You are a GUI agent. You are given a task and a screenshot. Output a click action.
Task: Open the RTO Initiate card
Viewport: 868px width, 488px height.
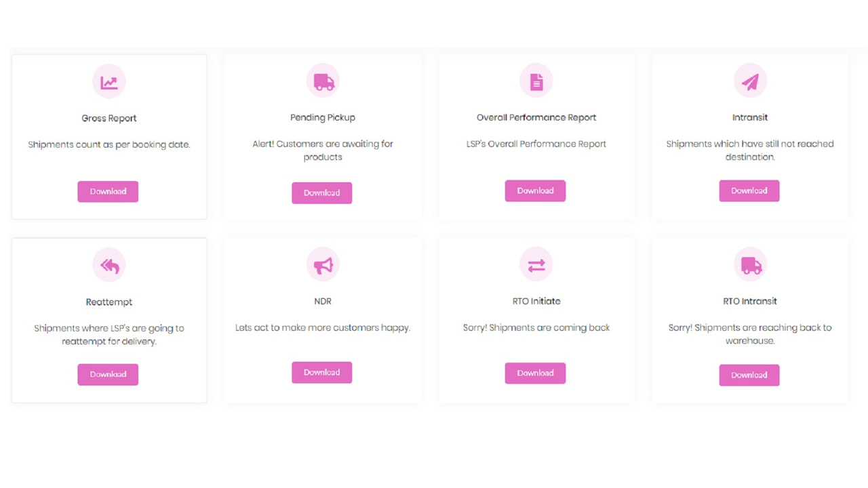(536, 319)
